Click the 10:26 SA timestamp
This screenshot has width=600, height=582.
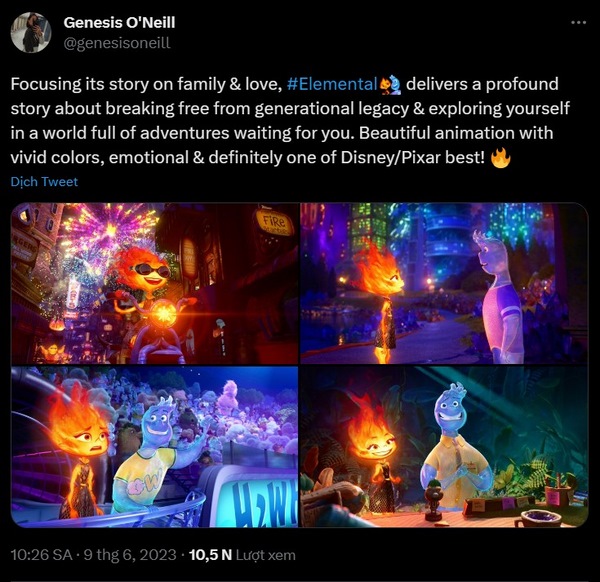tap(41, 555)
